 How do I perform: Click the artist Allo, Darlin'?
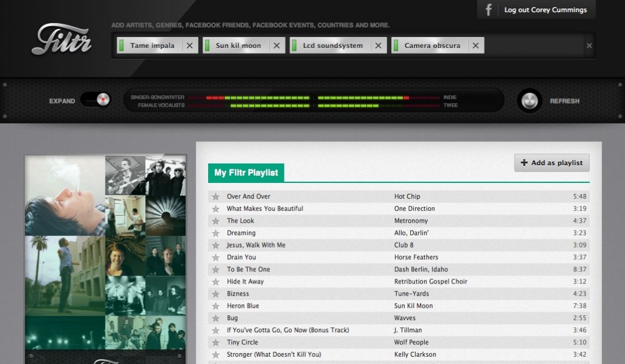411,233
